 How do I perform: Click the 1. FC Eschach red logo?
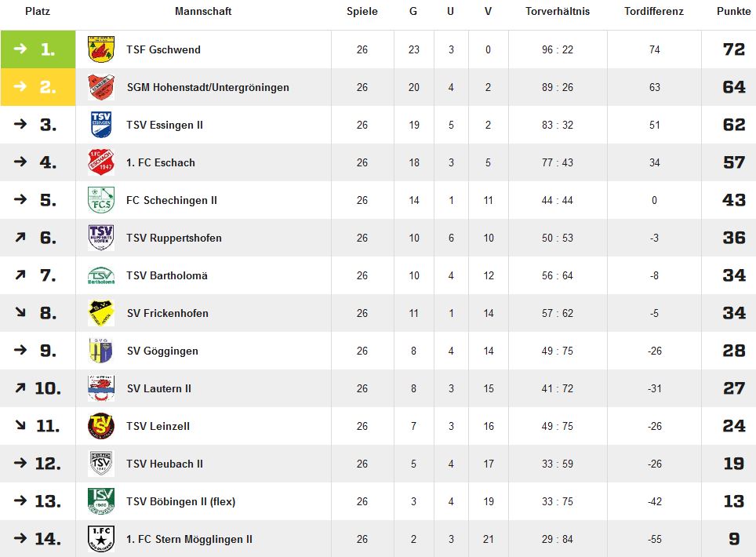[x=101, y=162]
